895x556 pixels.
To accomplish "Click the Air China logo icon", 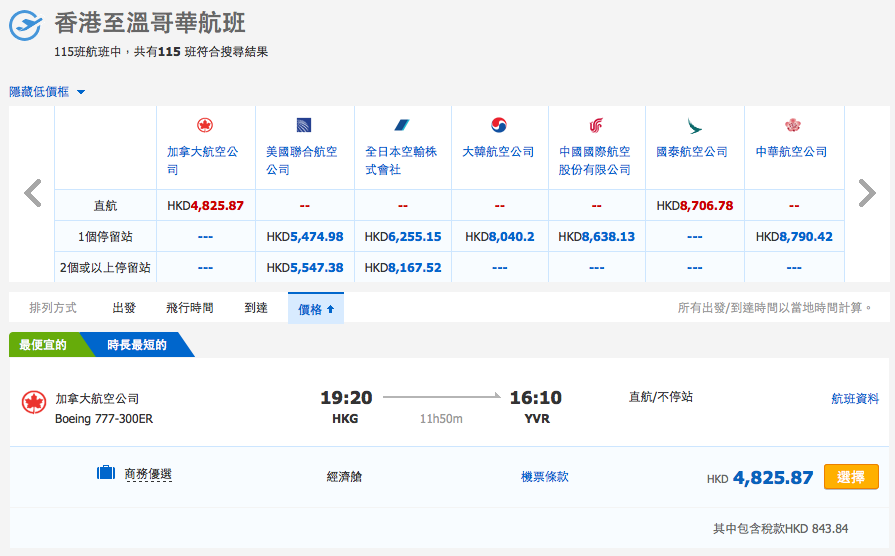I will pyautogui.click(x=596, y=125).
